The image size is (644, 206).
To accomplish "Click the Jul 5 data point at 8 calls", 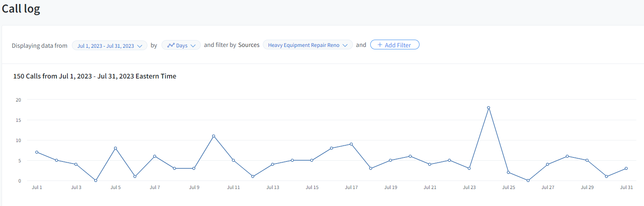I will tap(115, 148).
